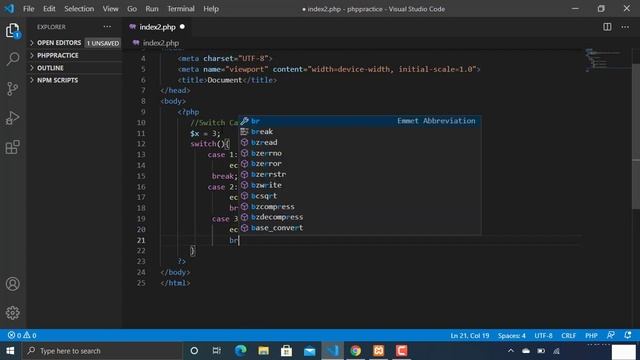The width and height of the screenshot is (640, 360).
Task: Open Task View on the taskbar
Action: 217,351
